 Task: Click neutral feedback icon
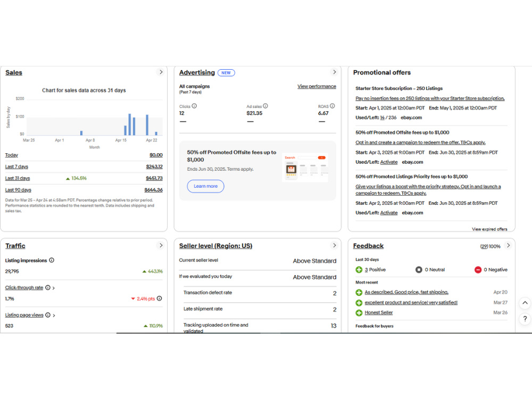[419, 270]
